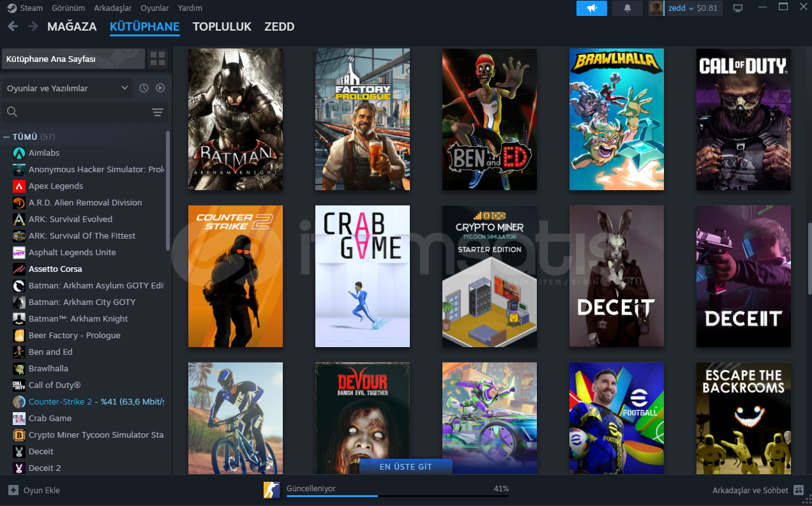Click the game list scrollbar
This screenshot has width=812, height=506.
[x=168, y=190]
